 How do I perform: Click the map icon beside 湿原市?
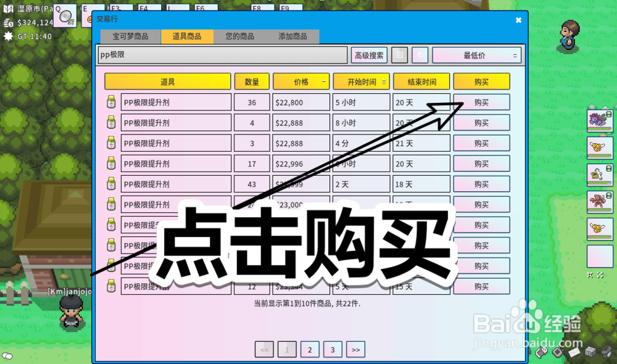pos(8,9)
